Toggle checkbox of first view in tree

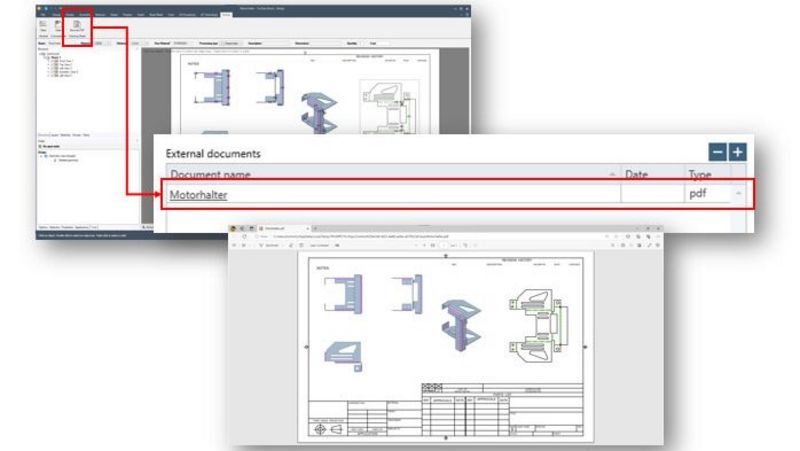point(54,62)
